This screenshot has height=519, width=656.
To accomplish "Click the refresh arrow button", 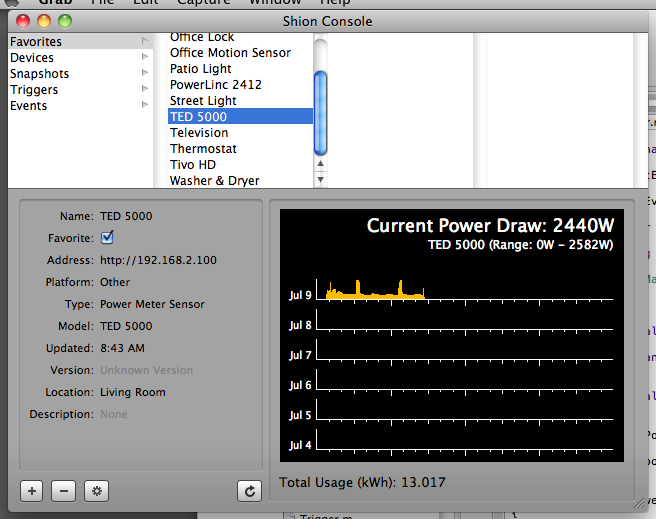I will tap(249, 491).
